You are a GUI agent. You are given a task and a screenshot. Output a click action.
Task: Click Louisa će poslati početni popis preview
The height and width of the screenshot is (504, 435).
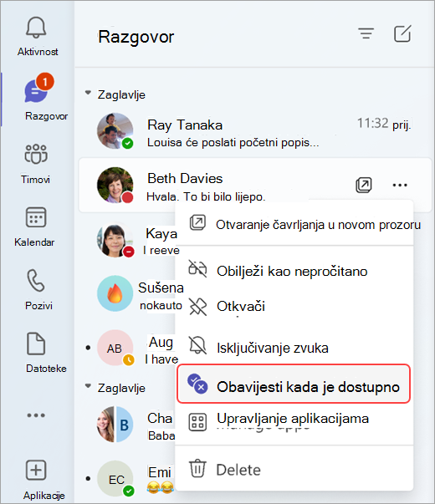pyautogui.click(x=233, y=142)
